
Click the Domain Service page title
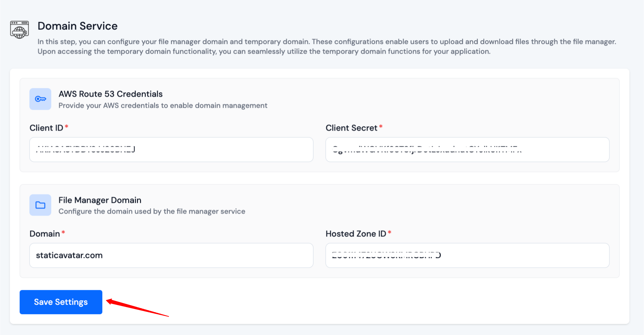77,26
